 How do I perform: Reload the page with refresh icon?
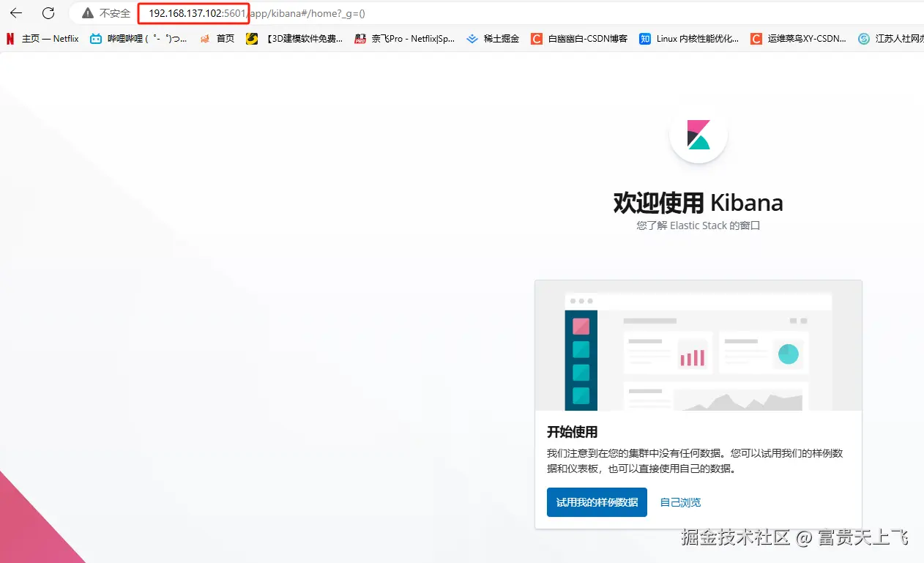48,13
